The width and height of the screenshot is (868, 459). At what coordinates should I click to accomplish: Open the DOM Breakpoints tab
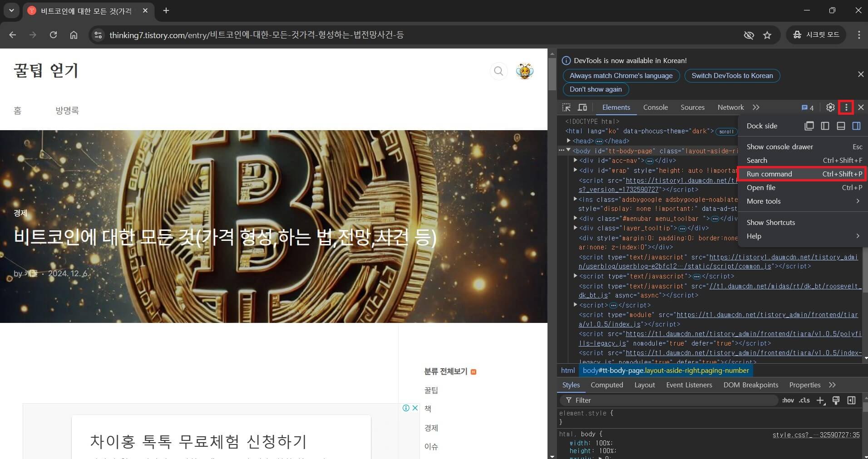[750, 385]
